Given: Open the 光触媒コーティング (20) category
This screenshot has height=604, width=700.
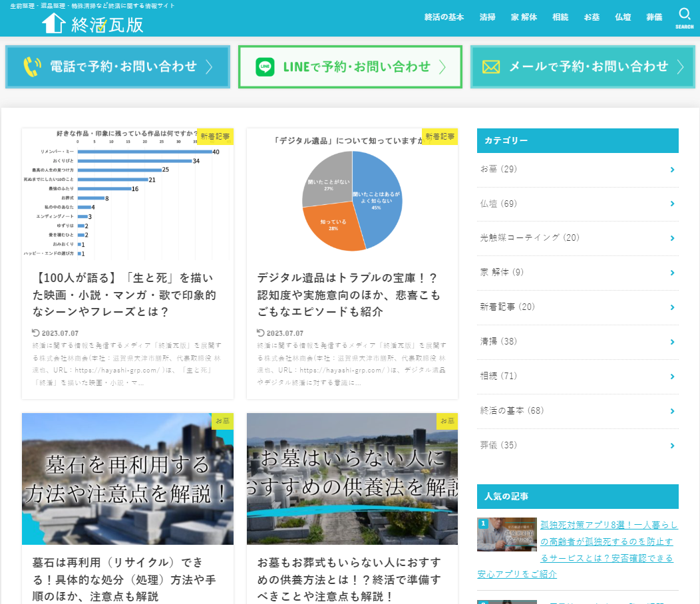Looking at the screenshot, I should click(x=530, y=237).
